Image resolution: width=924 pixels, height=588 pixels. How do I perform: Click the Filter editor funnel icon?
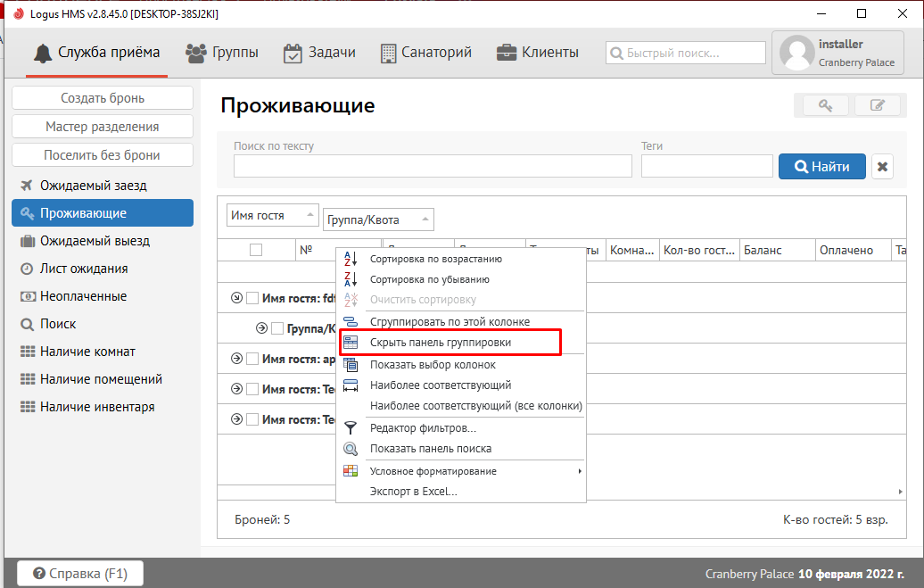click(351, 428)
